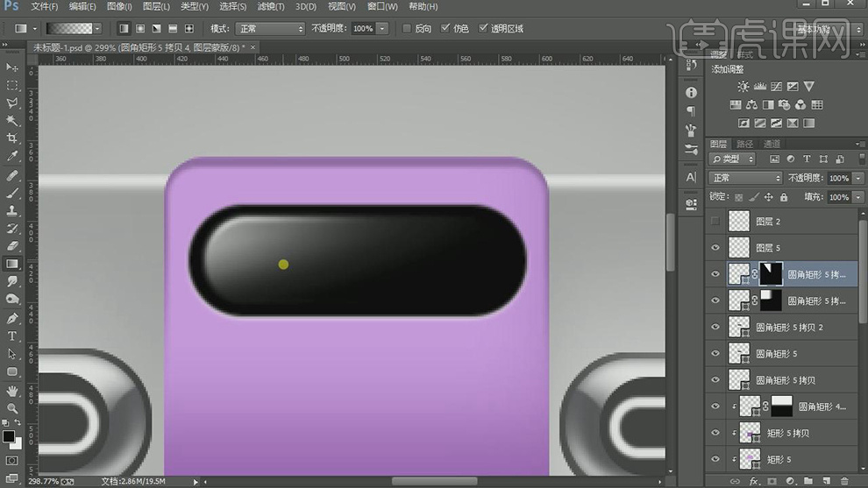This screenshot has height=488, width=868.
Task: Select the Zoom tool
Action: click(x=11, y=409)
